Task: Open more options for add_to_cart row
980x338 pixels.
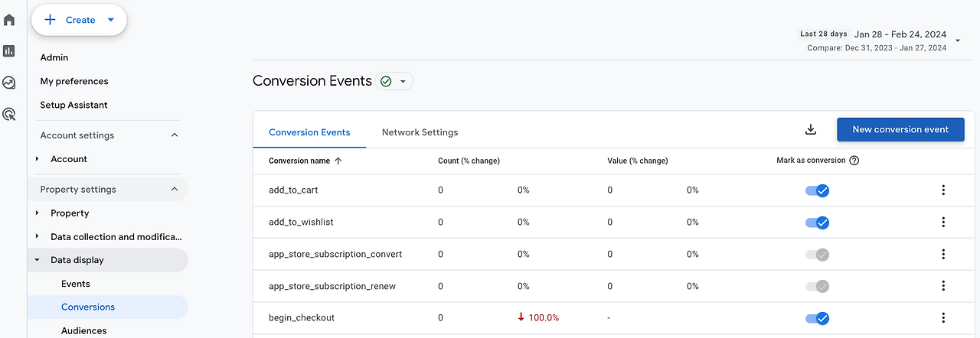Action: [943, 190]
